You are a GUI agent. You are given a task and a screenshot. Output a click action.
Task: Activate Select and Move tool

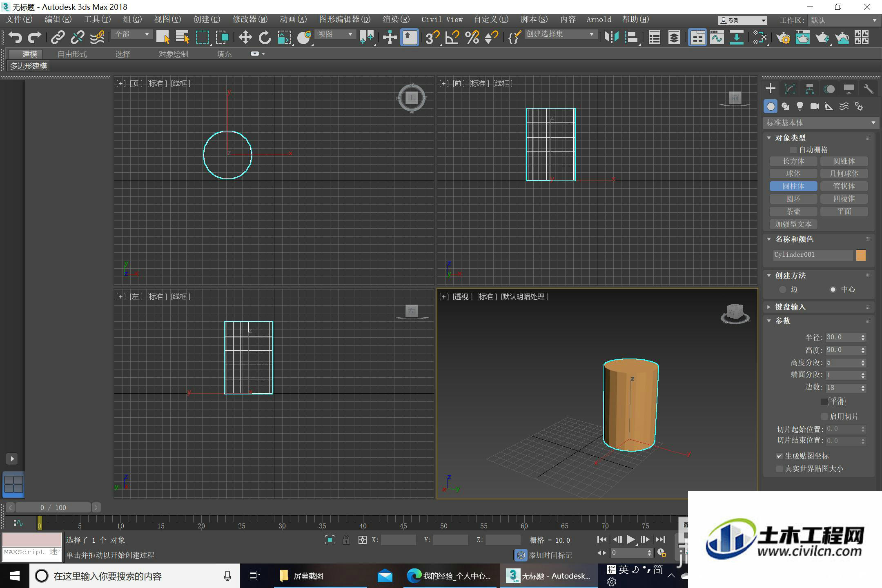click(x=245, y=38)
